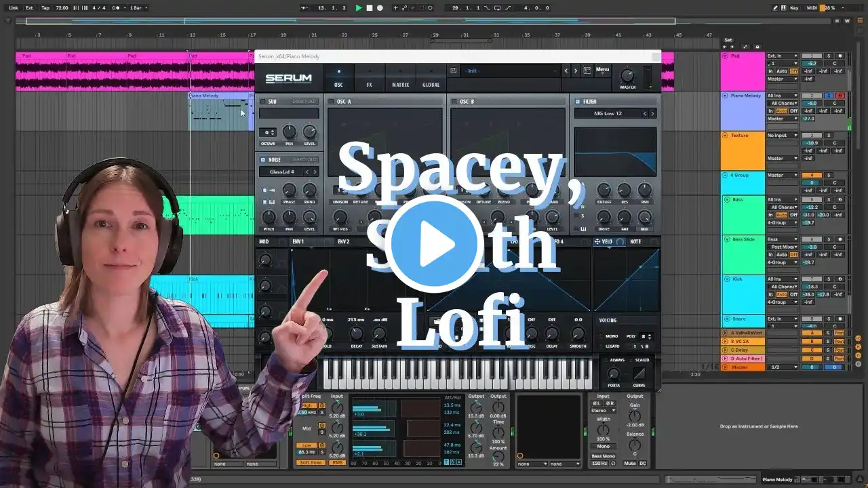Open Texture track No Input dropdown
The width and height of the screenshot is (868, 488).
click(782, 135)
